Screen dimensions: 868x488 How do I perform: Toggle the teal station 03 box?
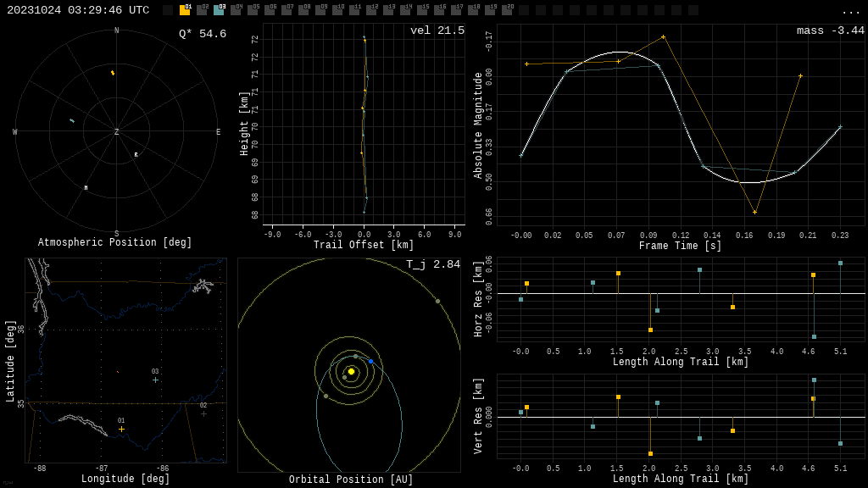coord(219,10)
